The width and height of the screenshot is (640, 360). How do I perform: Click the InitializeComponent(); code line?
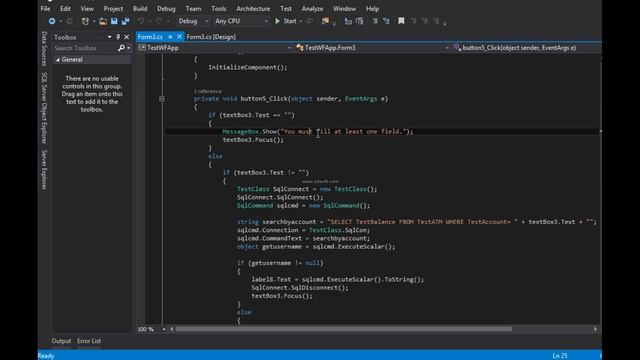click(x=248, y=67)
